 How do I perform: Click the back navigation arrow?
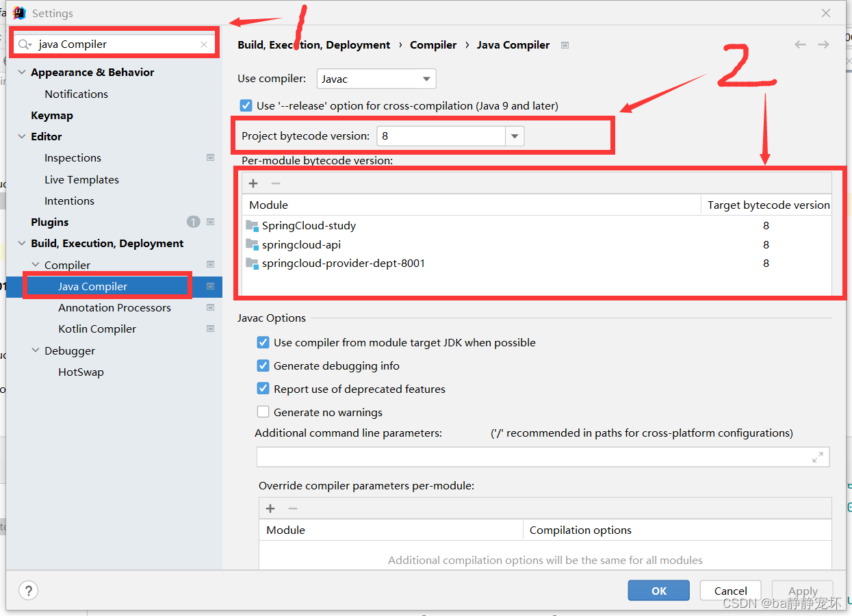pos(800,44)
